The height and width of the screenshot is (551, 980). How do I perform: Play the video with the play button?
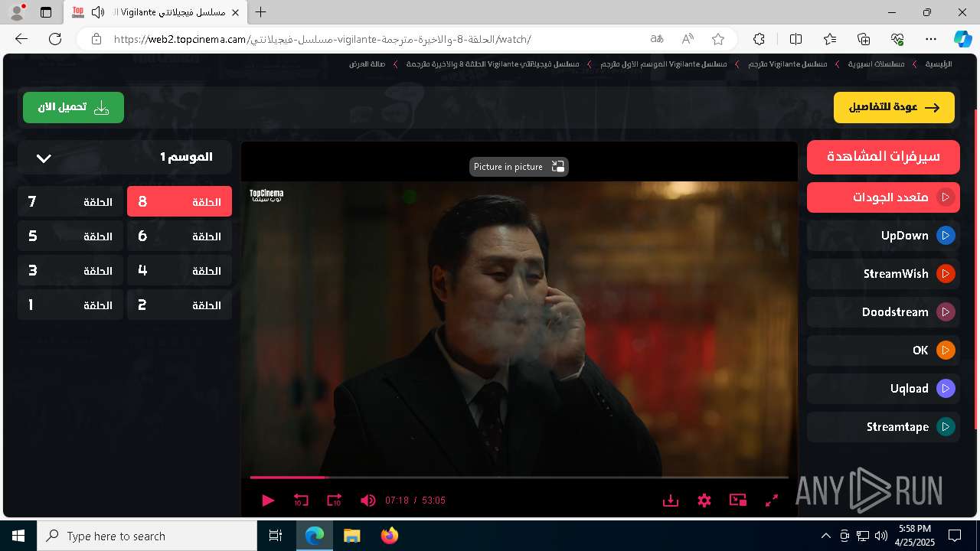click(x=268, y=500)
